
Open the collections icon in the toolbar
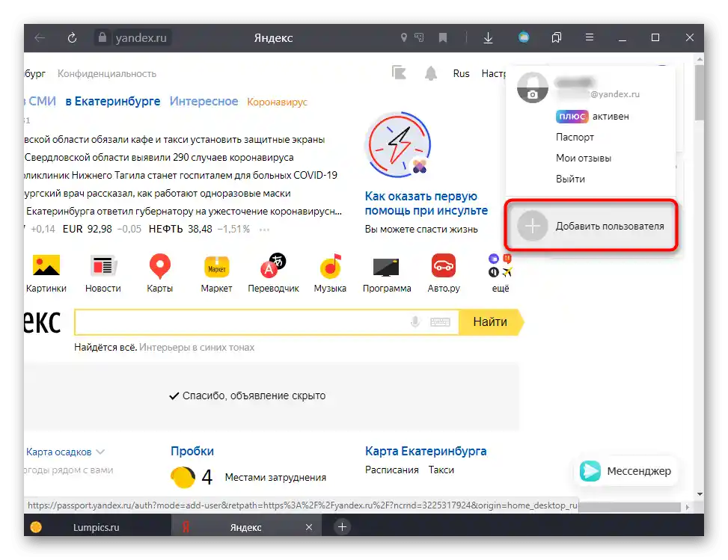click(x=557, y=37)
